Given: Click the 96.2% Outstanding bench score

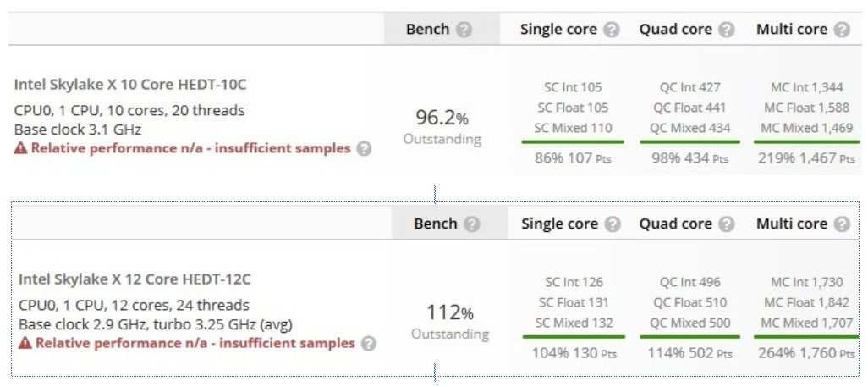Looking at the screenshot, I should click(442, 126).
